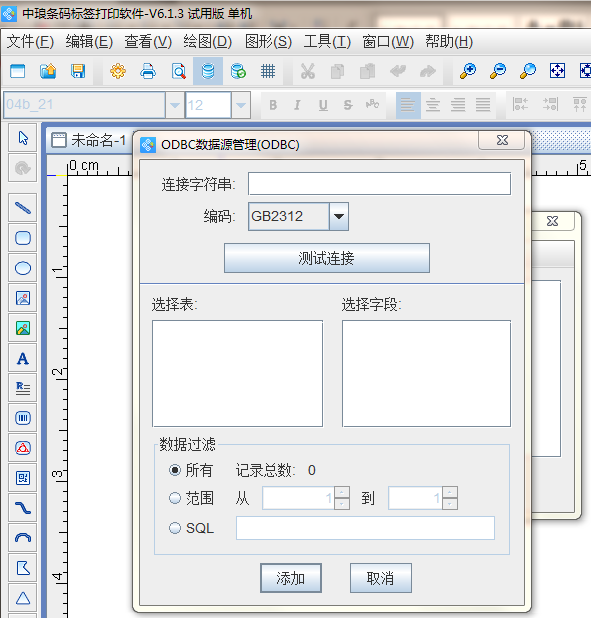Toggle bold formatting B
The width and height of the screenshot is (591, 618).
point(273,105)
